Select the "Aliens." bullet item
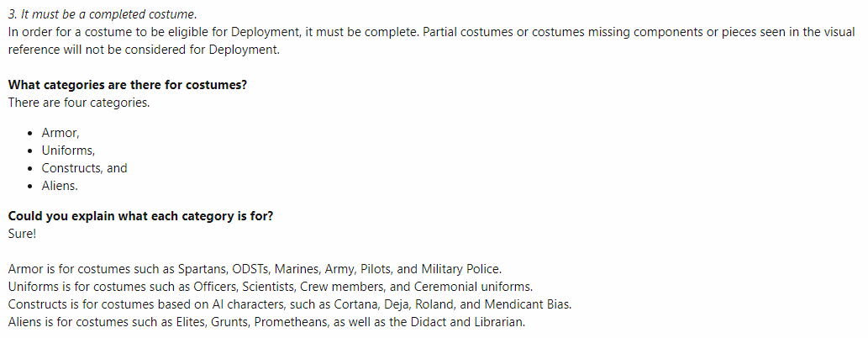 pos(60,186)
